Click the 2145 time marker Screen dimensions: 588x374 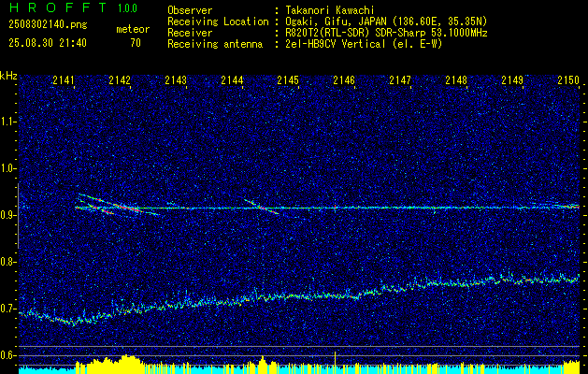pos(288,80)
